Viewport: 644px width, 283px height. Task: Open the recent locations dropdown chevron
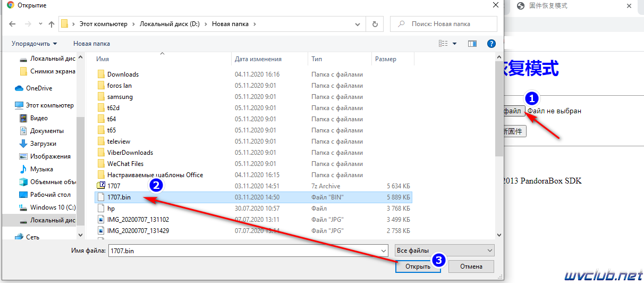[x=40, y=24]
